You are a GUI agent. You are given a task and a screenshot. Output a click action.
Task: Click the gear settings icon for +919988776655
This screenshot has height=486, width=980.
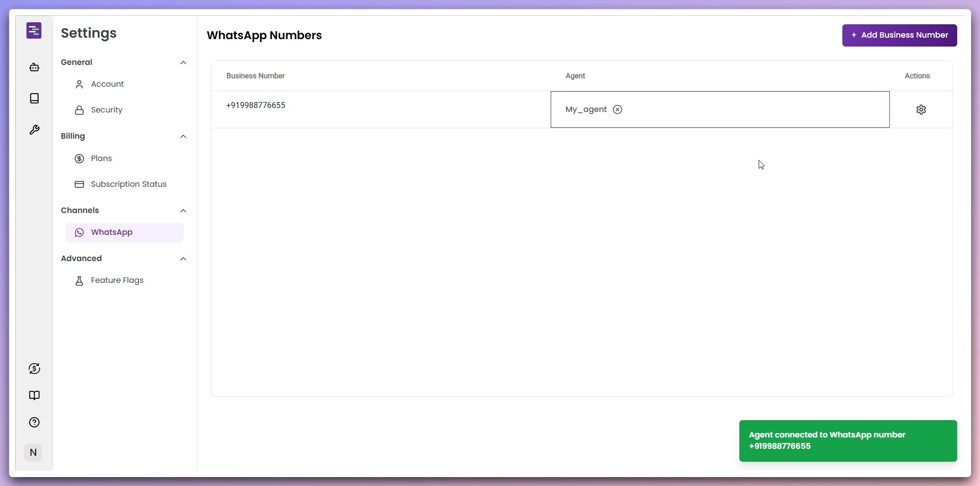pos(921,109)
